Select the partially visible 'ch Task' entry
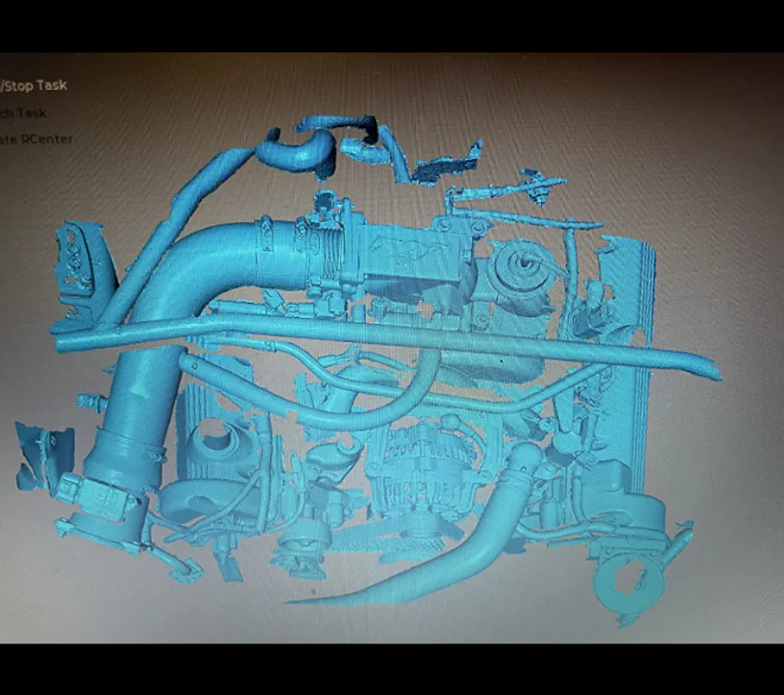The image size is (784, 695). click(x=23, y=113)
